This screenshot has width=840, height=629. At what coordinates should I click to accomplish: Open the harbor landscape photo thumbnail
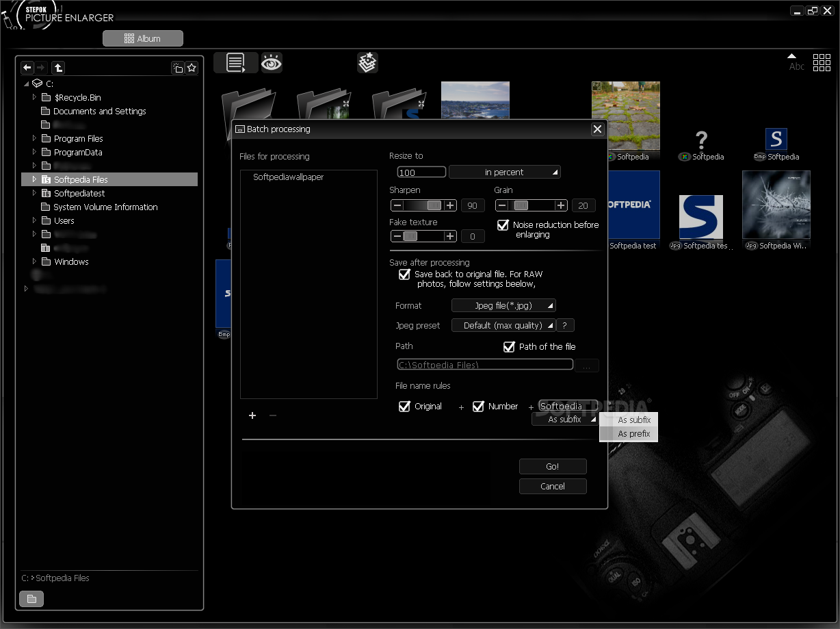tap(475, 101)
